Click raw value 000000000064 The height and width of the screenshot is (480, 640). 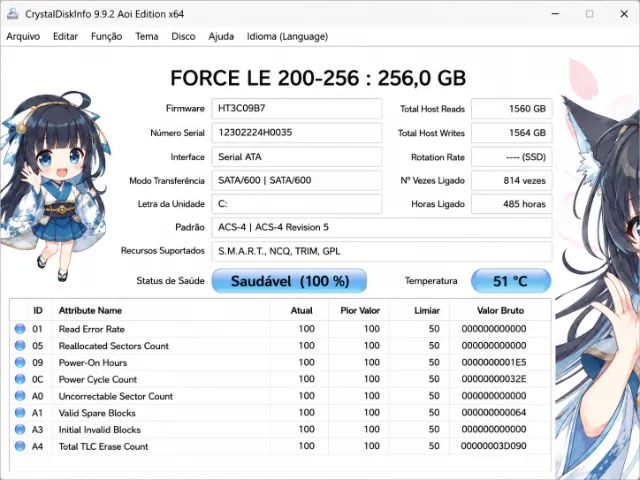click(x=494, y=413)
